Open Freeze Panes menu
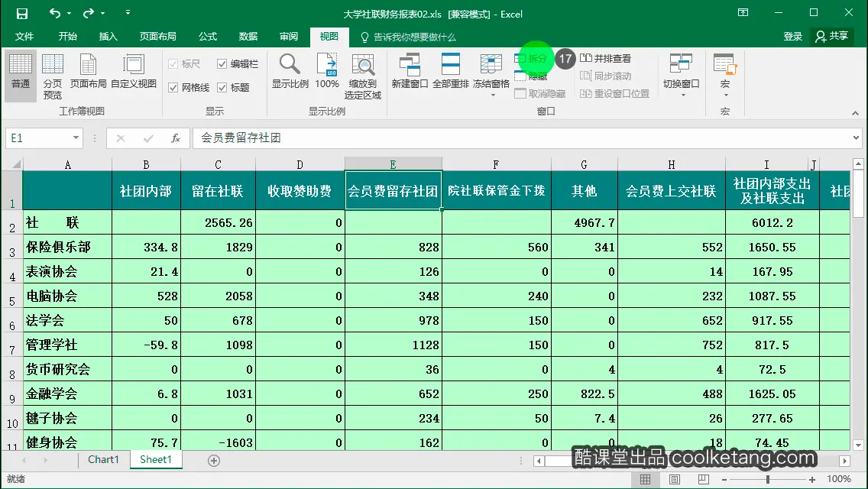This screenshot has height=489, width=868. point(491,76)
